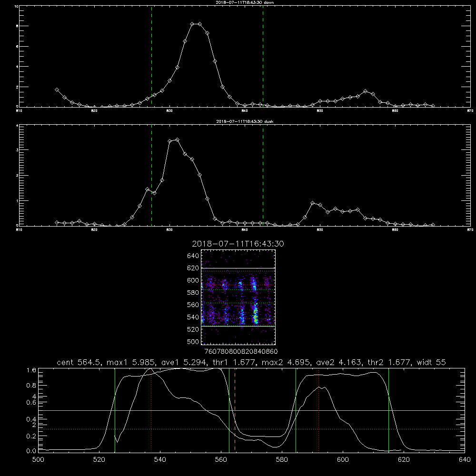Click the '600' label on bottom plot x-axis

click(343, 460)
